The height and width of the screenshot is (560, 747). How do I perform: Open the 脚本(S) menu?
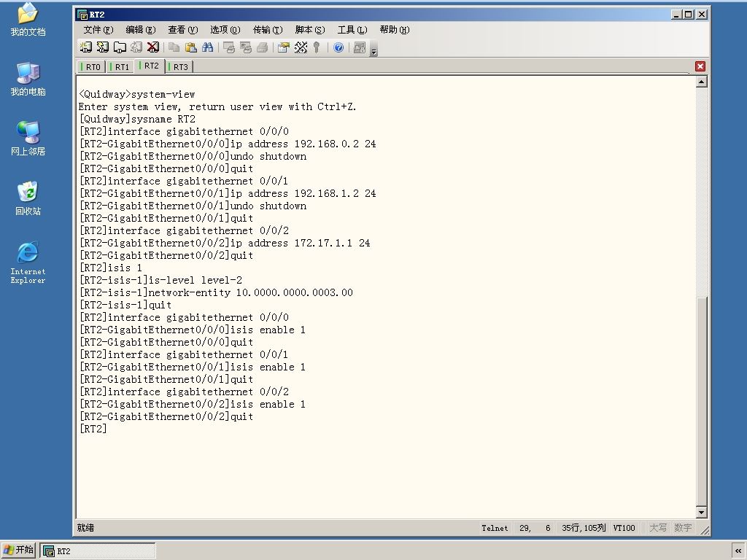click(x=310, y=30)
